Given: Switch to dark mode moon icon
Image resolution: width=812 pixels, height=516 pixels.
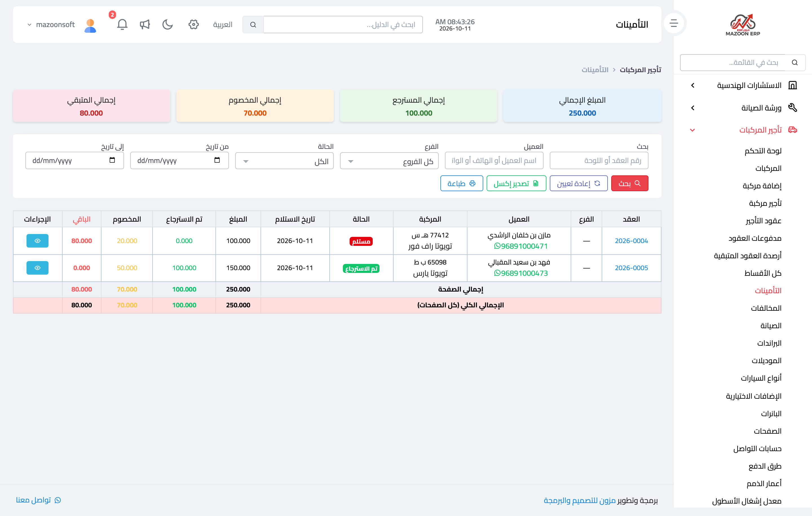Looking at the screenshot, I should coord(167,25).
